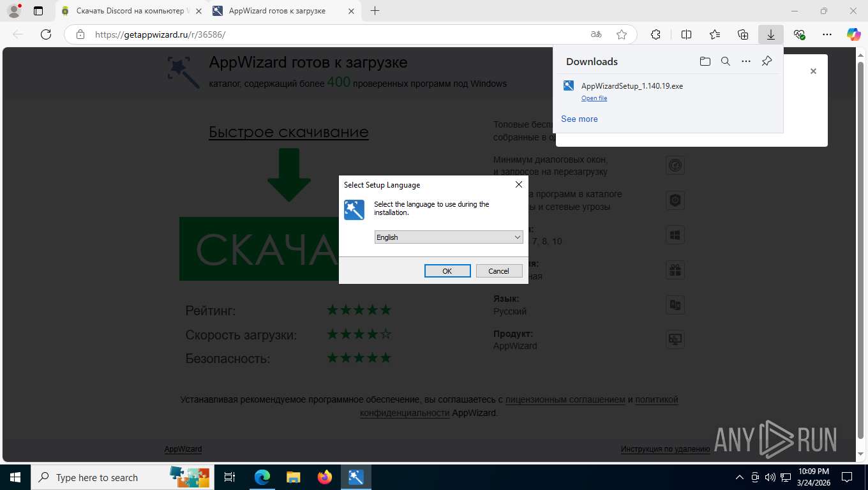
Task: Click the translate page icon
Action: tap(595, 34)
